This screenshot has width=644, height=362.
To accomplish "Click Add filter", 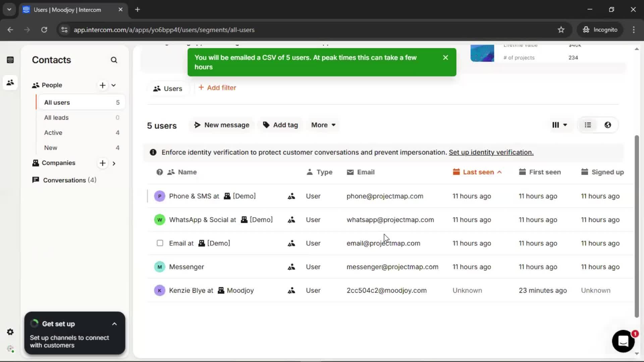I will (217, 88).
